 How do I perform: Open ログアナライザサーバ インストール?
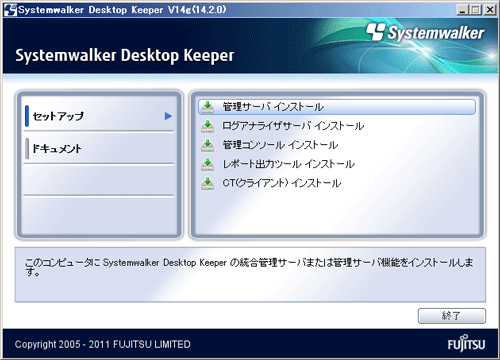coord(293,126)
